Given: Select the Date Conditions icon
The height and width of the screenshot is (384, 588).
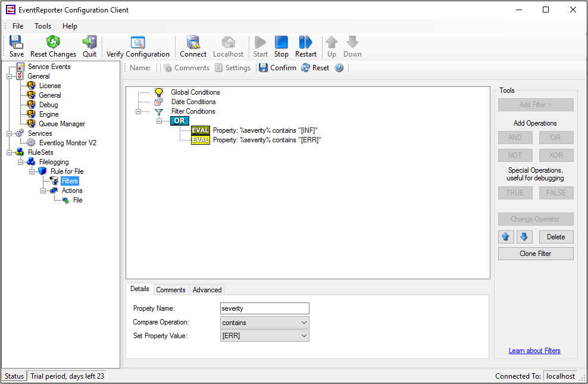Looking at the screenshot, I should click(159, 102).
